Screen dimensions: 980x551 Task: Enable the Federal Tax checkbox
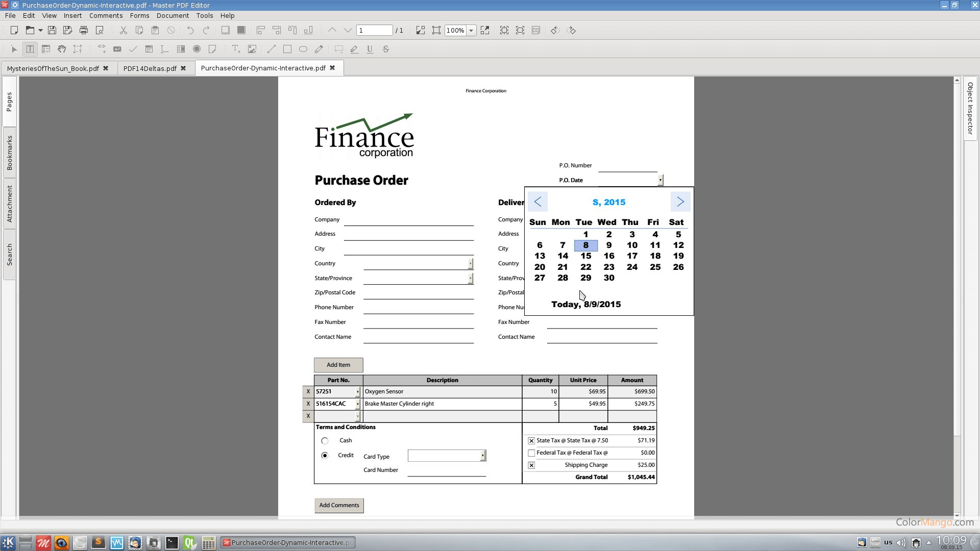click(531, 453)
